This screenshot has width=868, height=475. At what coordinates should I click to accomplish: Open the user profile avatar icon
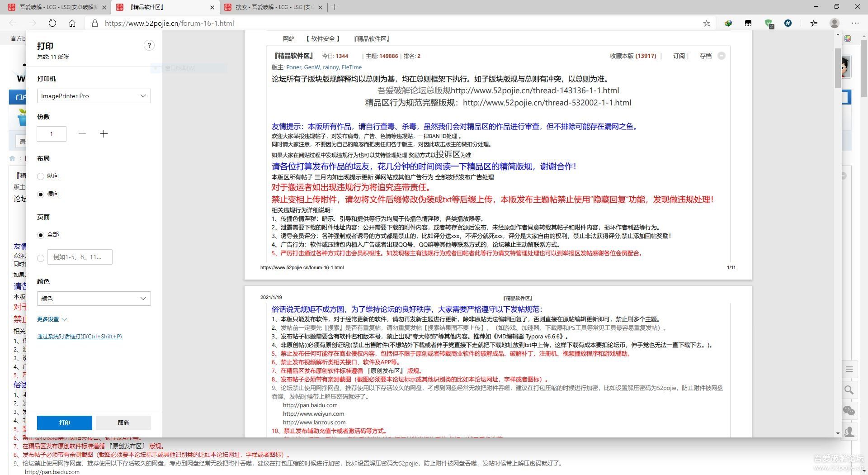point(835,23)
